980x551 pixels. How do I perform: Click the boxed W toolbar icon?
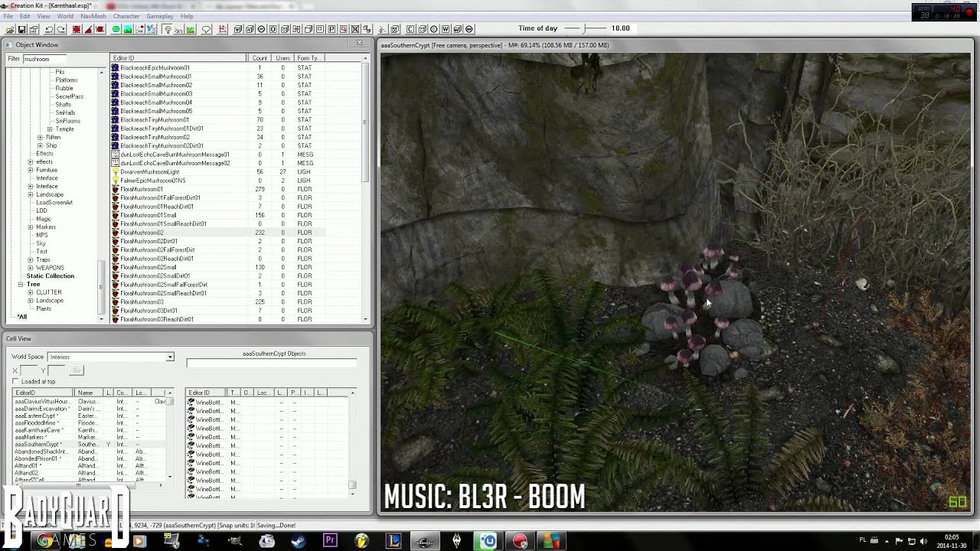[446, 29]
